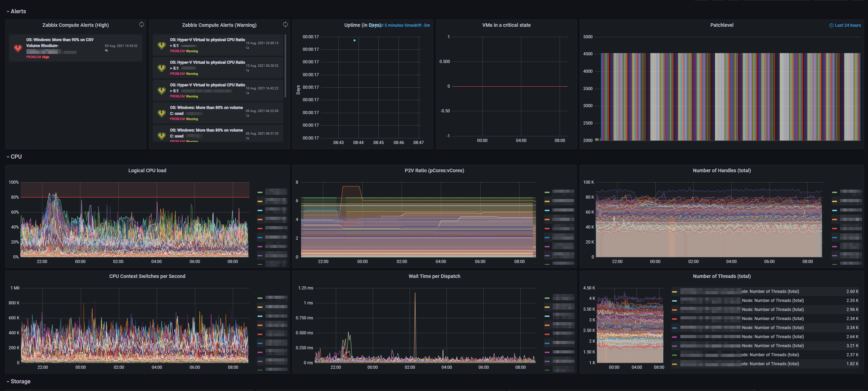Screen dimensions: 868x391
Task: Click the scrollbar in Warning alerts list
Action: tap(285, 65)
